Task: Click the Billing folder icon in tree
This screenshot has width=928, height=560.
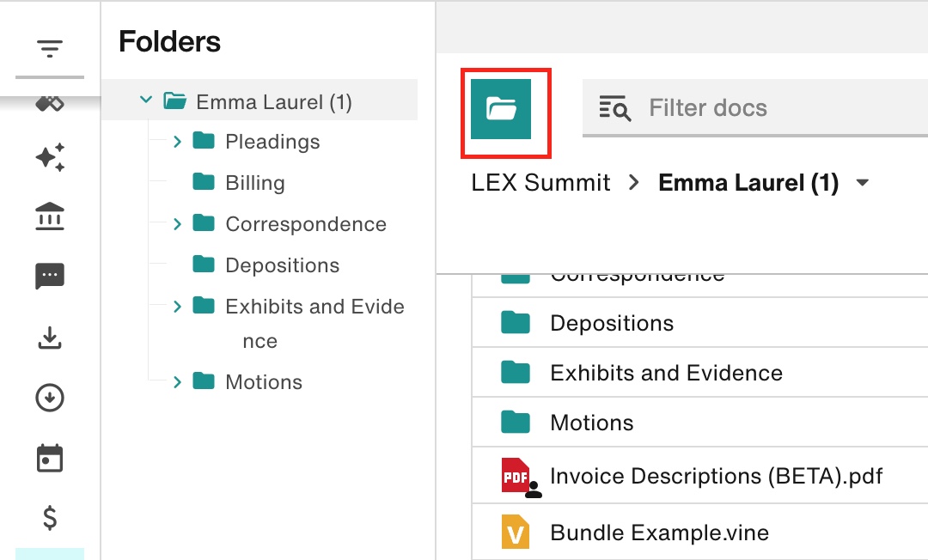Action: pyautogui.click(x=204, y=181)
